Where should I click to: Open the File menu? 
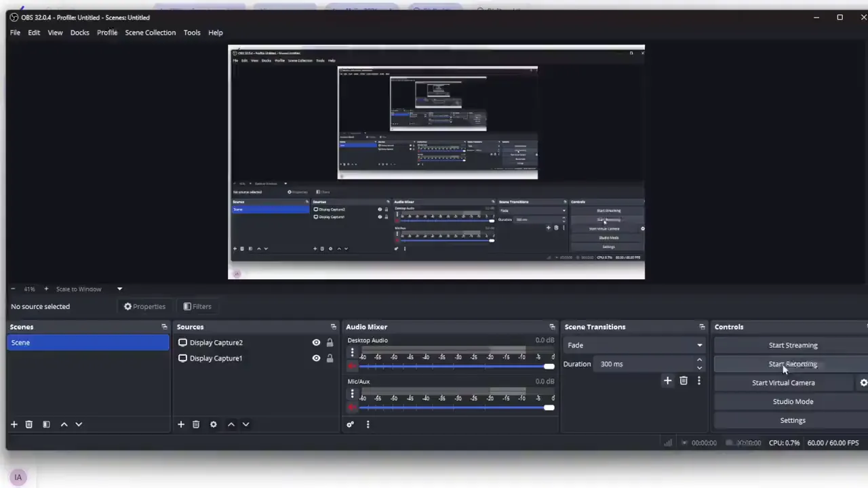15,33
